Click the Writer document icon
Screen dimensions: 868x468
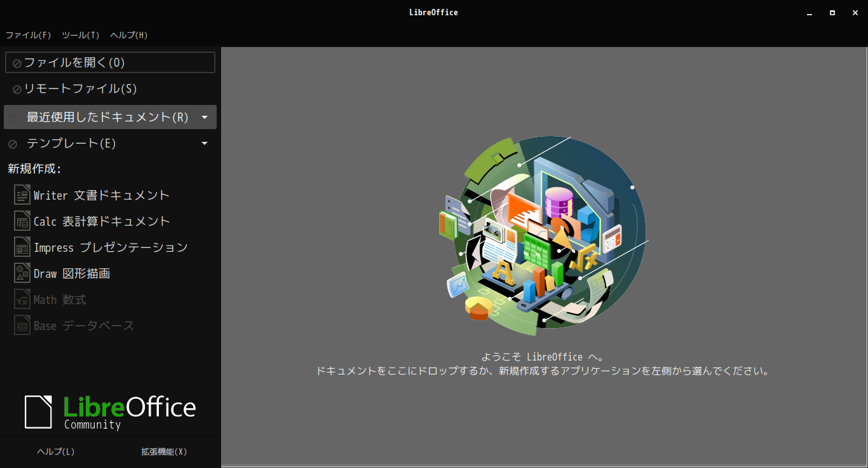tap(22, 195)
